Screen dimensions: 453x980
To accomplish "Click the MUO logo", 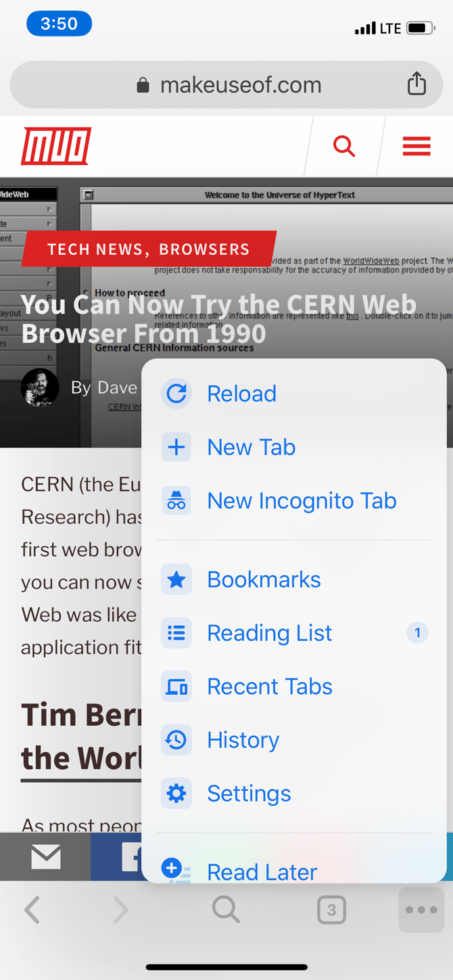I will [55, 146].
